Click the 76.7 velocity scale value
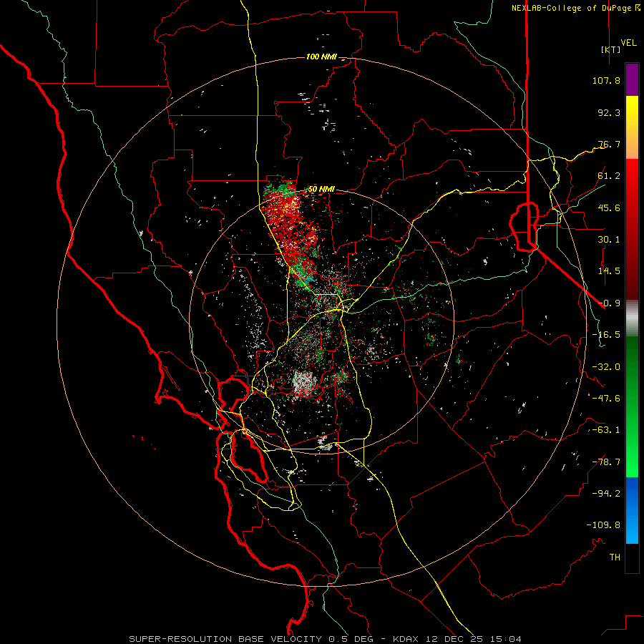The image size is (644, 644). pos(609,144)
